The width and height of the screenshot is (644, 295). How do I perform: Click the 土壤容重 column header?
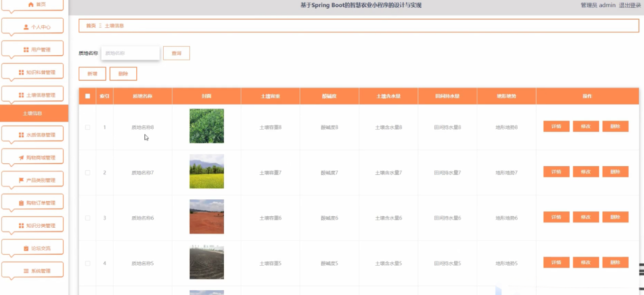coord(270,96)
